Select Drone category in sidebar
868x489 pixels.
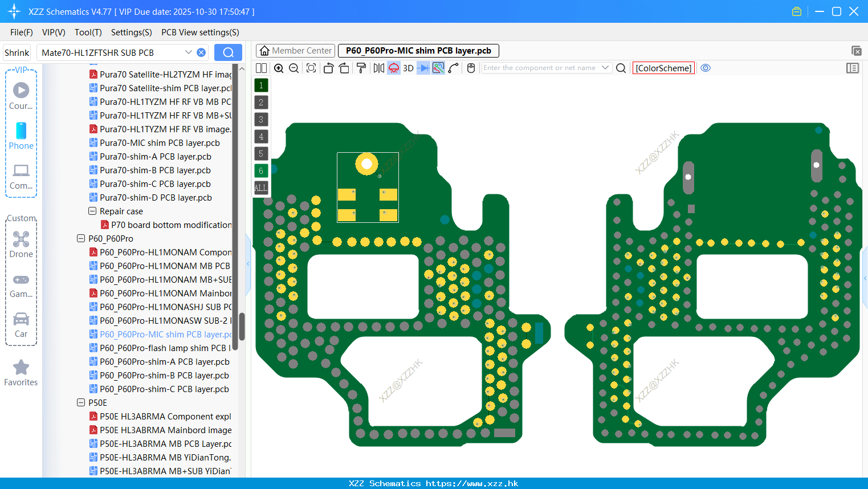pos(21,244)
